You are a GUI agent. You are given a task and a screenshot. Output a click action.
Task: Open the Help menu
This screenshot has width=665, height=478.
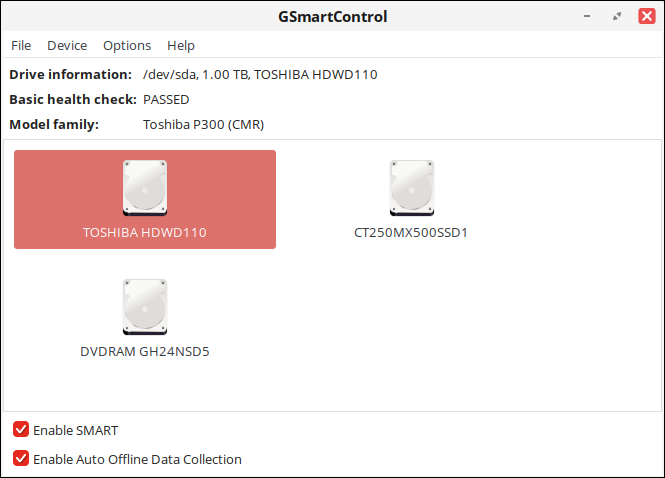point(181,45)
